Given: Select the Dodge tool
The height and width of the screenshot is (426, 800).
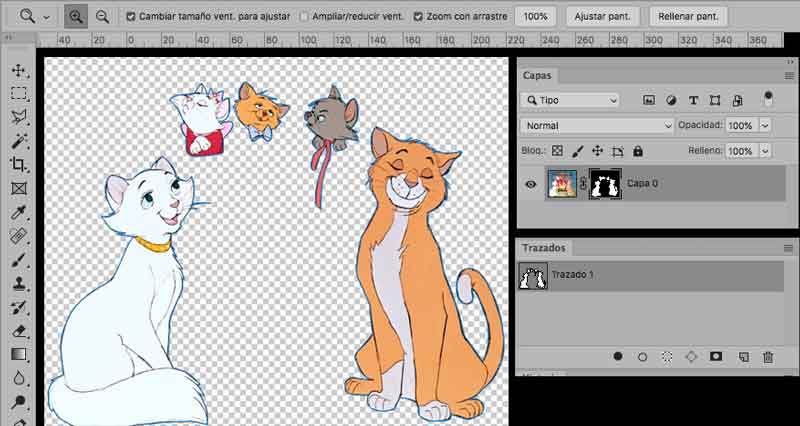Looking at the screenshot, I should pyautogui.click(x=18, y=401).
